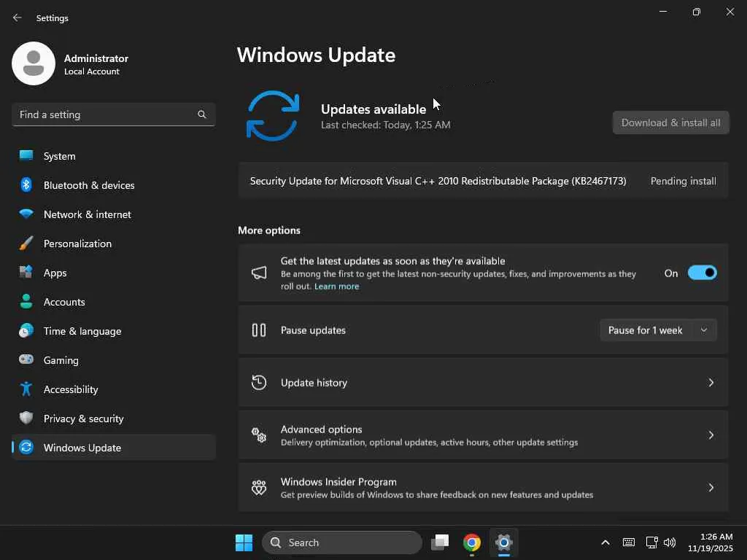This screenshot has height=560, width=747.
Task: Open Privacy & security settings
Action: click(113, 418)
